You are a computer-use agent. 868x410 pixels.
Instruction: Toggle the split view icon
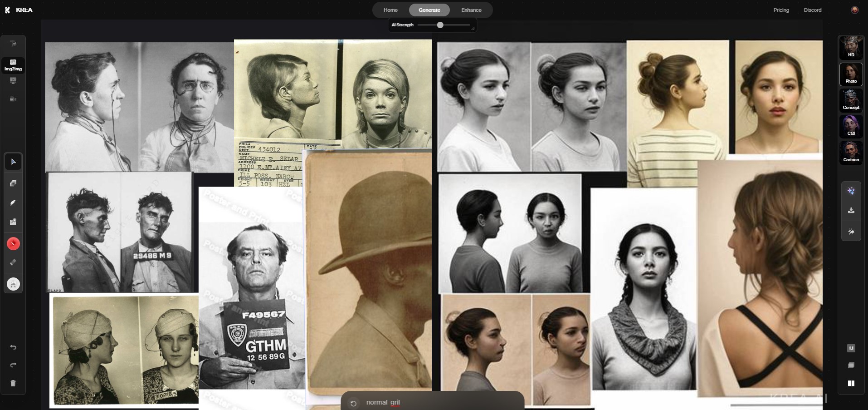click(851, 383)
